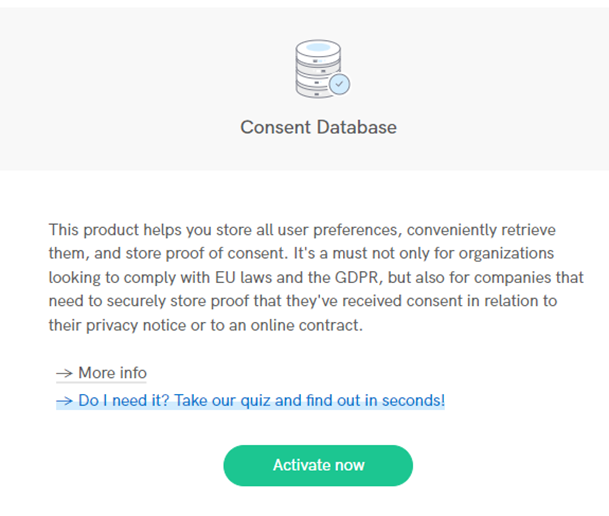Select the Consent Database heading
609x516 pixels.
point(318,127)
